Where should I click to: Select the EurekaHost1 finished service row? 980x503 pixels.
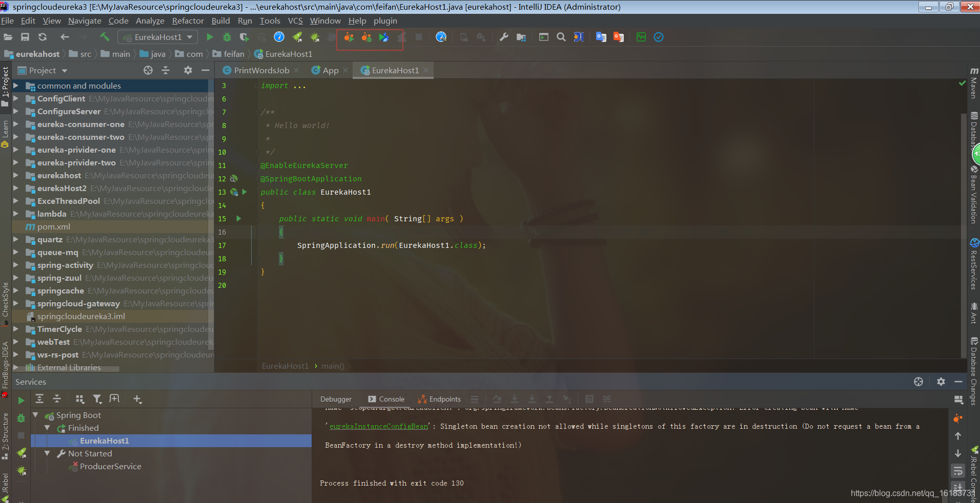pyautogui.click(x=171, y=441)
